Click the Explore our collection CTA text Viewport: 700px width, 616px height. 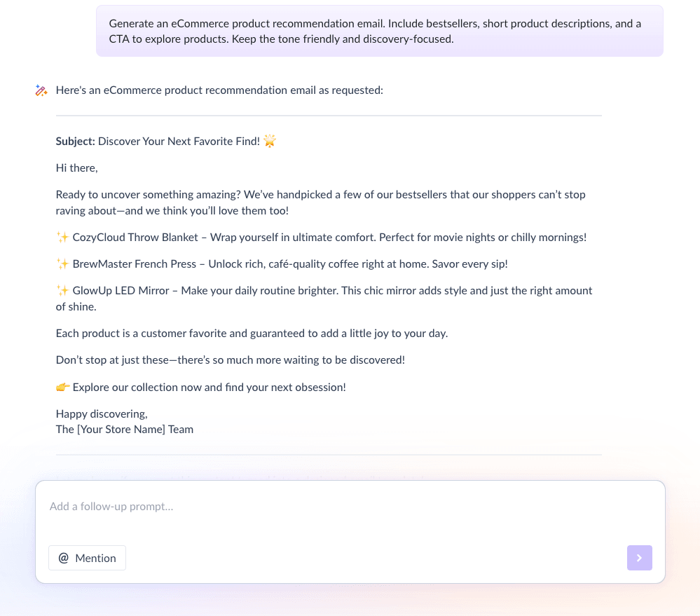click(x=209, y=387)
